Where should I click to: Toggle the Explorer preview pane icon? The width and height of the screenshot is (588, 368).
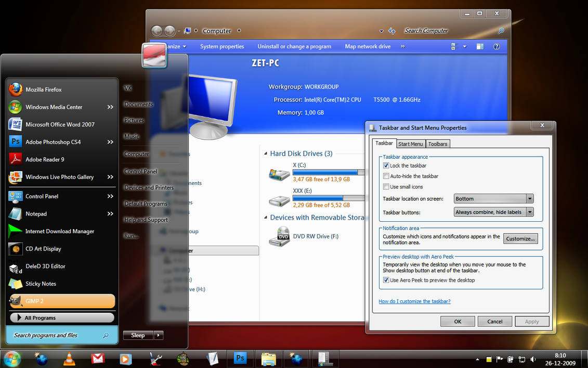480,46
